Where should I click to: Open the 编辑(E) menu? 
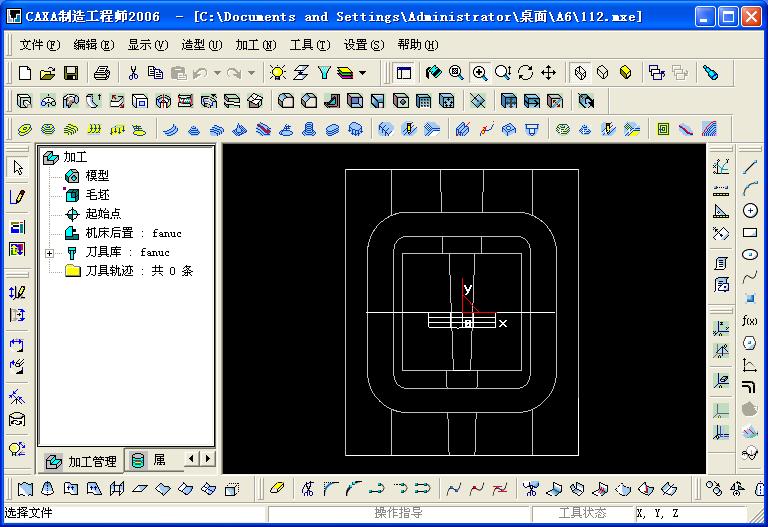[x=94, y=45]
